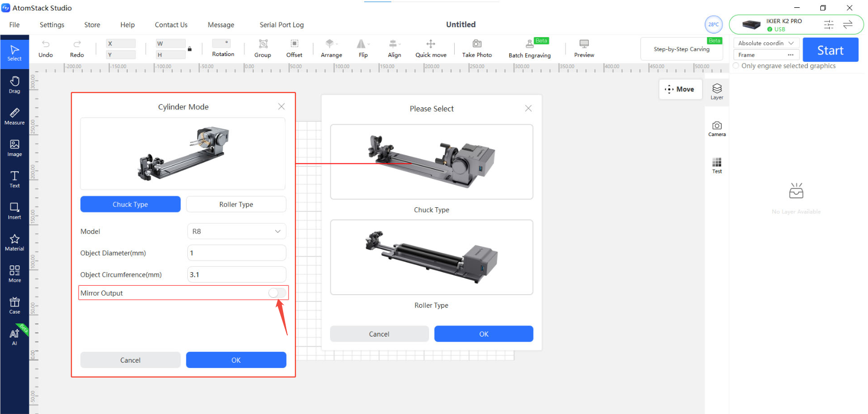
Task: Click the Take Photo toolbar icon
Action: (477, 48)
